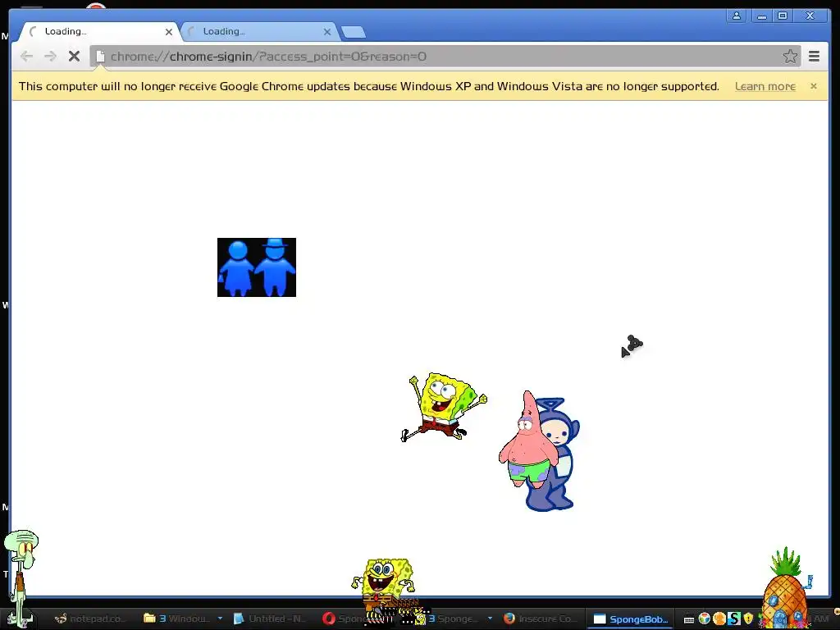Select the active SpongeBob... taskbar button

click(x=631, y=619)
